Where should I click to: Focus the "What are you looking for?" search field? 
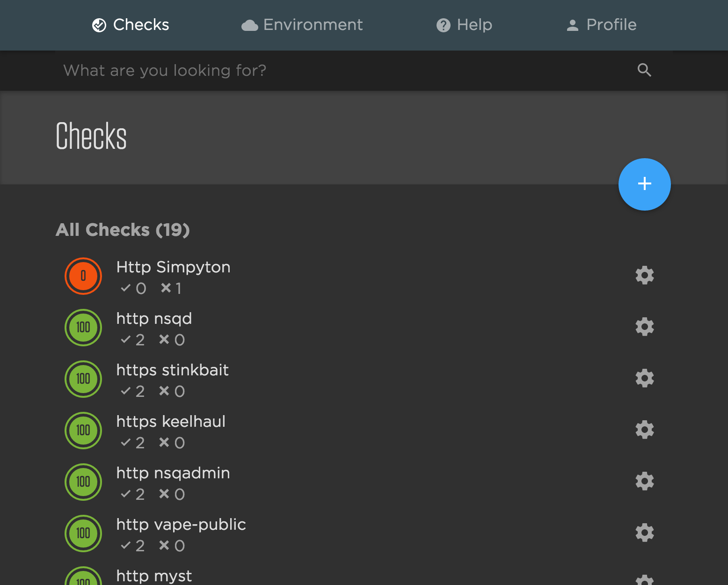(346, 70)
